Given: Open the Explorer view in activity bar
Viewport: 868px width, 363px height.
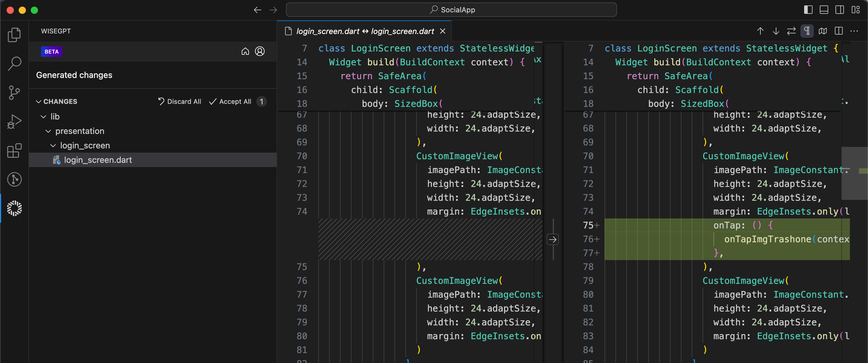Looking at the screenshot, I should click(x=14, y=35).
